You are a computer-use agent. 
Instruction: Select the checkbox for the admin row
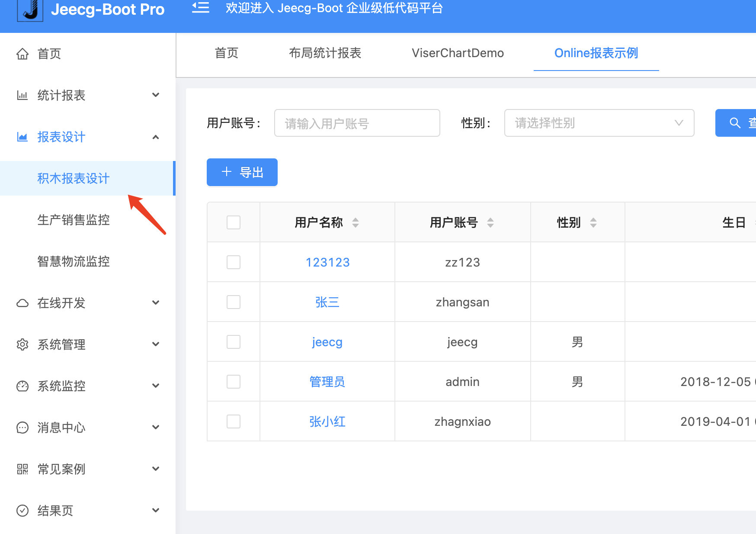point(234,382)
